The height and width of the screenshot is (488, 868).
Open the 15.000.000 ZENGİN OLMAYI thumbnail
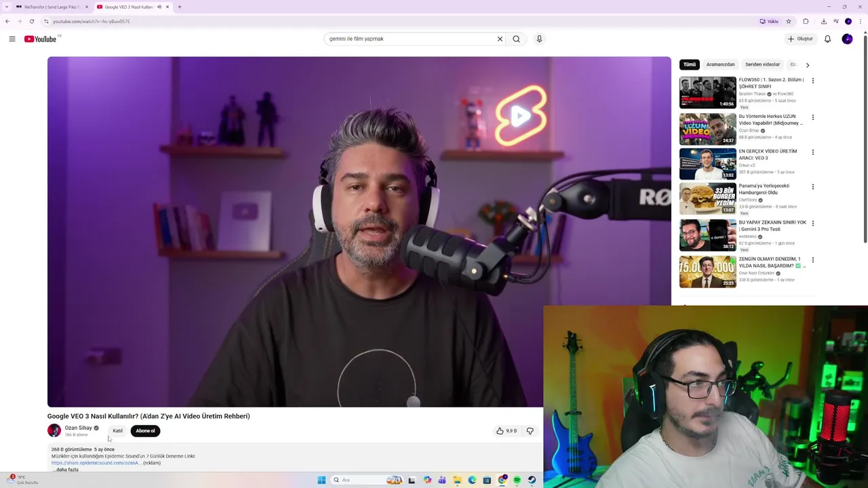(x=707, y=272)
